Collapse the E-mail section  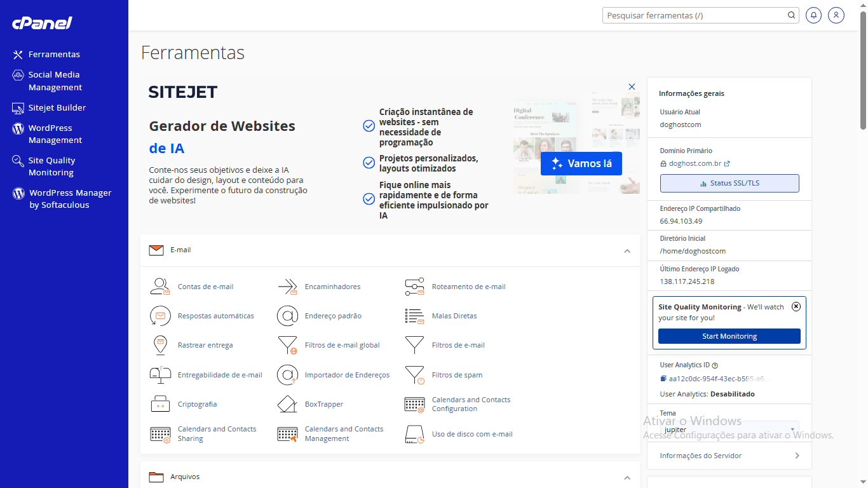[627, 251]
